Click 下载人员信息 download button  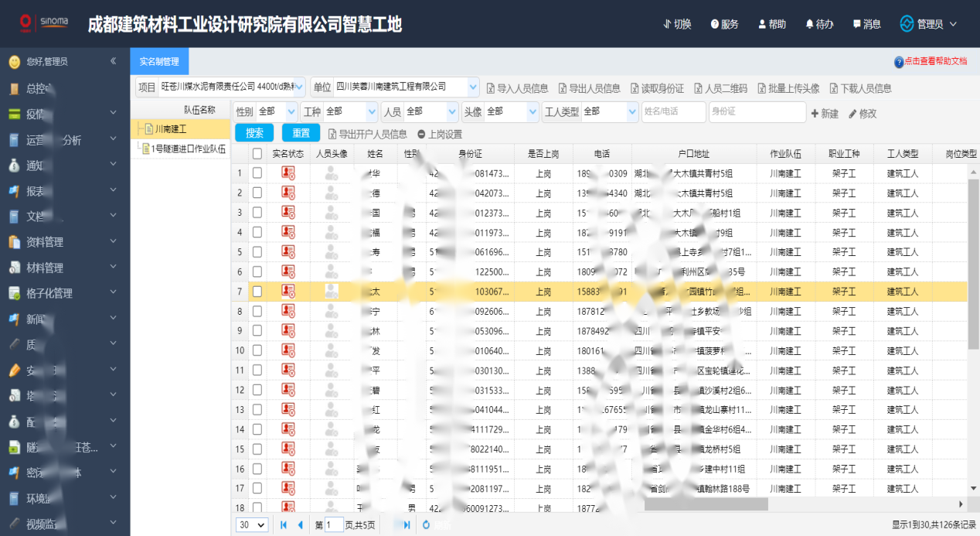(x=860, y=88)
